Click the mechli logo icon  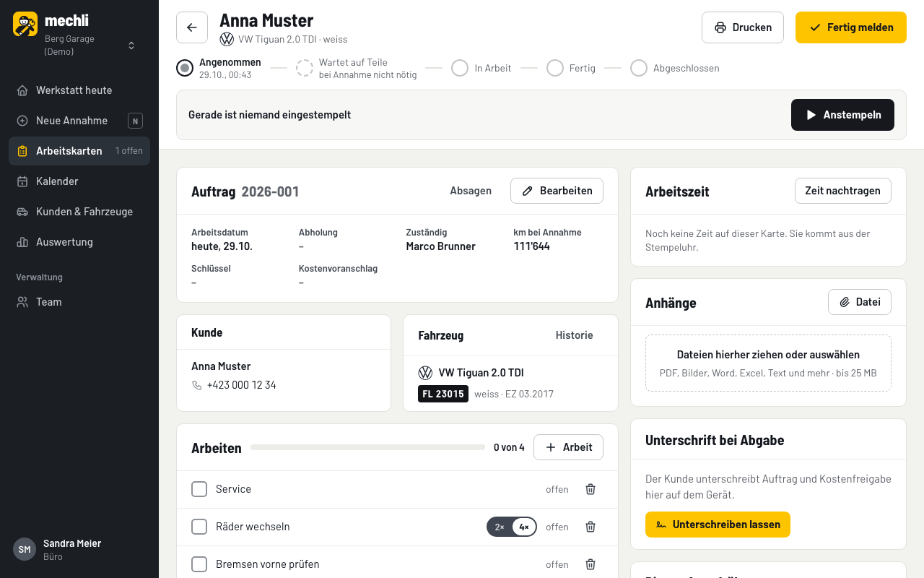(x=25, y=24)
